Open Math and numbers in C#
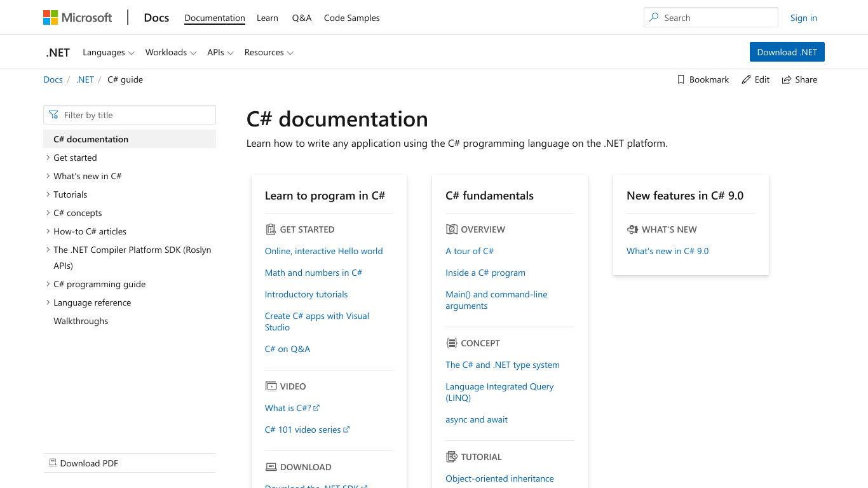Screen dimensions: 868x488 [313, 273]
